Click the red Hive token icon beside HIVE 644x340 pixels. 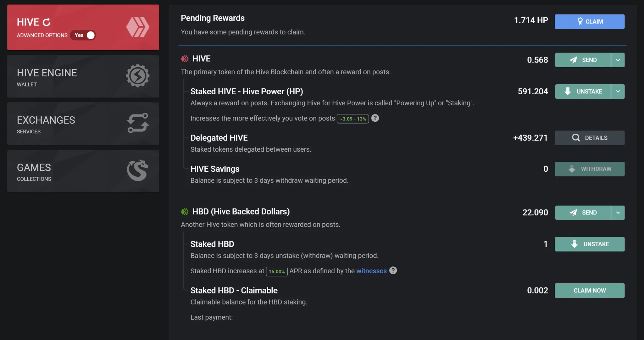click(x=185, y=59)
